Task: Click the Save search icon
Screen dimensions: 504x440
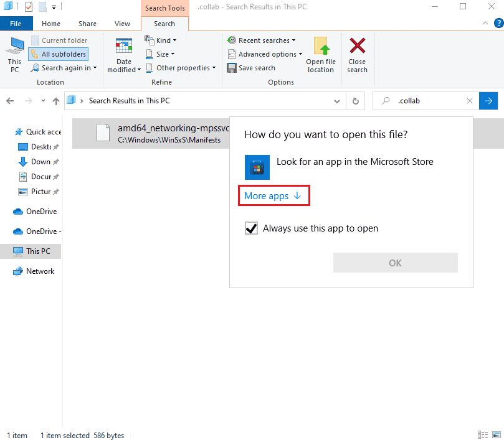Action: pyautogui.click(x=231, y=68)
